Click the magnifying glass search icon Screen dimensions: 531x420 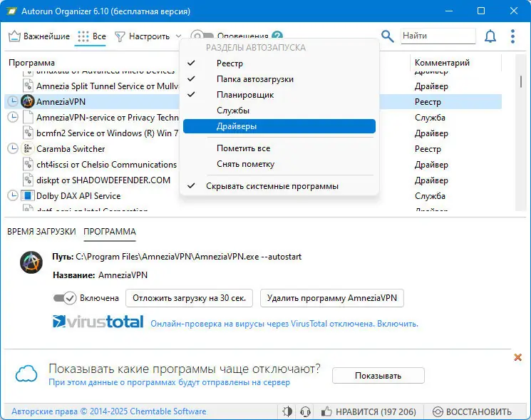388,36
